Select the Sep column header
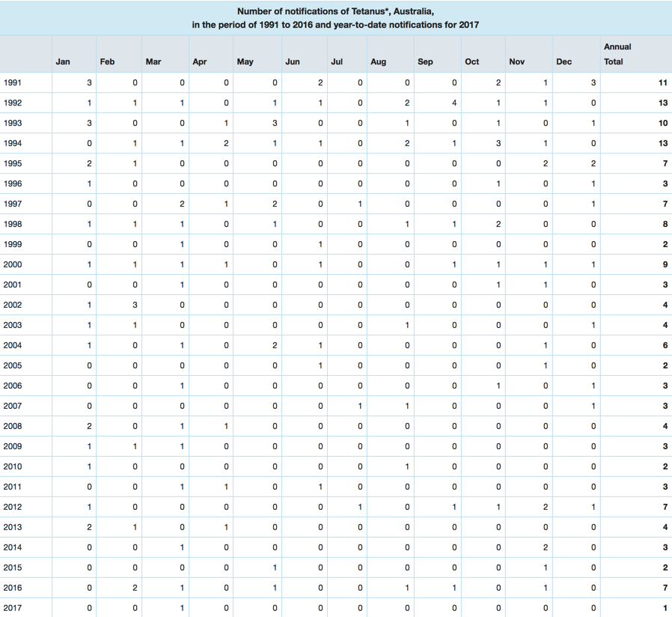The width and height of the screenshot is (672, 617). pyautogui.click(x=425, y=61)
